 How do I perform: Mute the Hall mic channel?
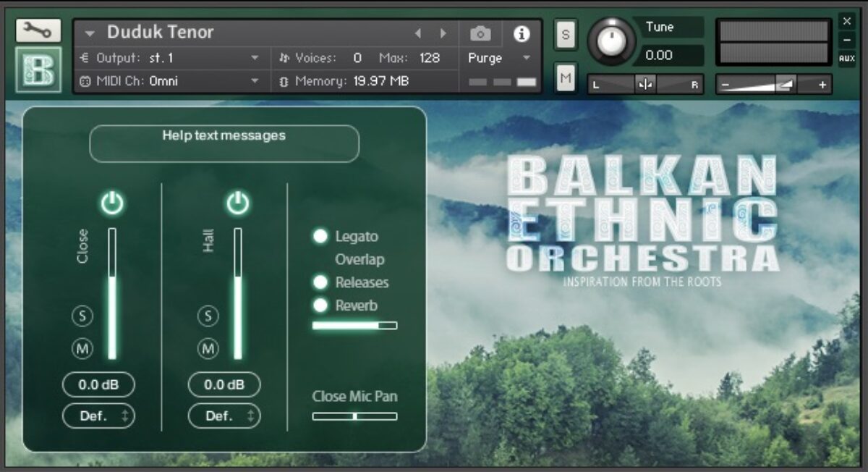[x=208, y=348]
